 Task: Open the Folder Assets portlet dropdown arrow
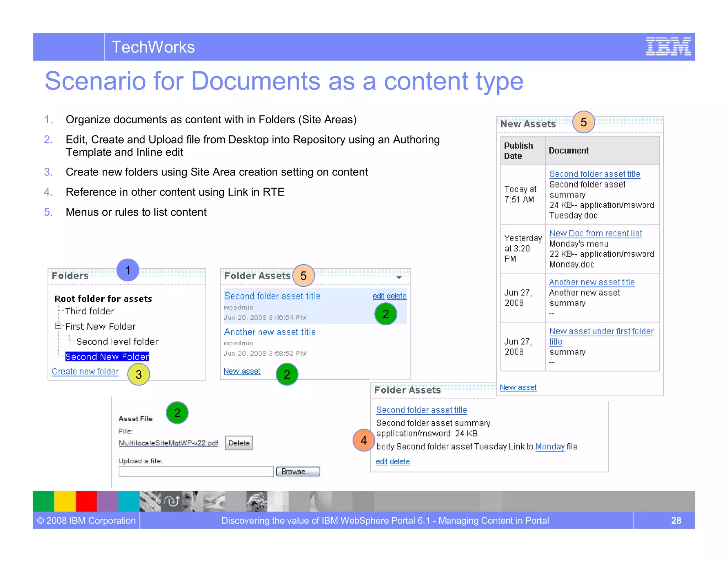[399, 277]
